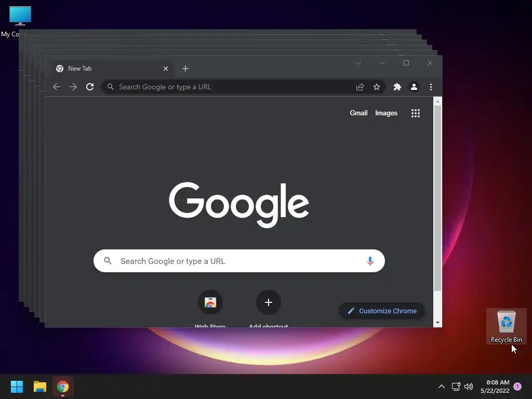Open the notification count badge
Image resolution: width=532 pixels, height=399 pixels.
coord(517,386)
